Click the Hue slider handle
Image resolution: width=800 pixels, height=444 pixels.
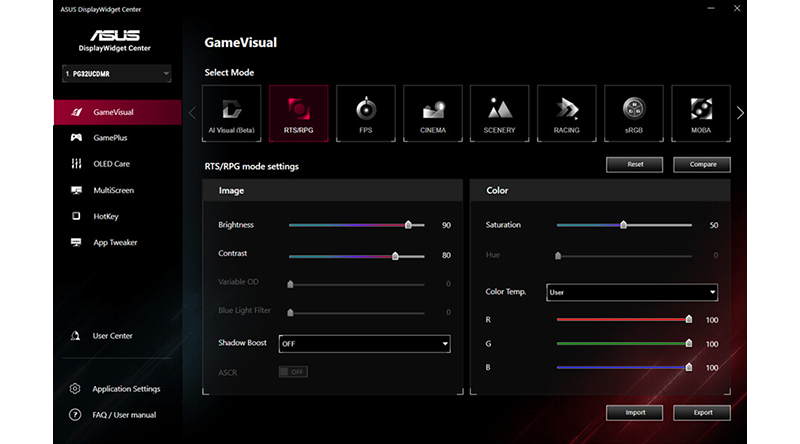558,255
